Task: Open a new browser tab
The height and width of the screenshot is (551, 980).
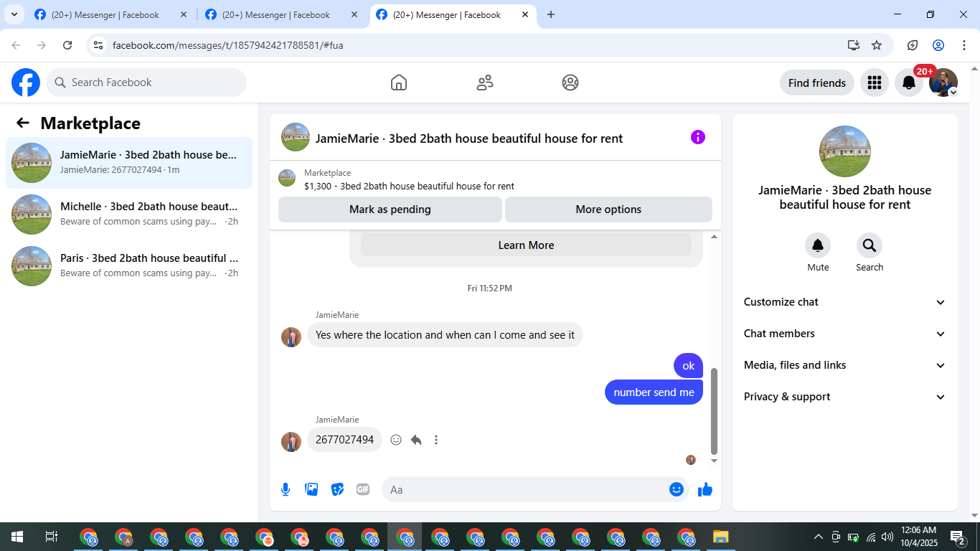Action: [551, 14]
